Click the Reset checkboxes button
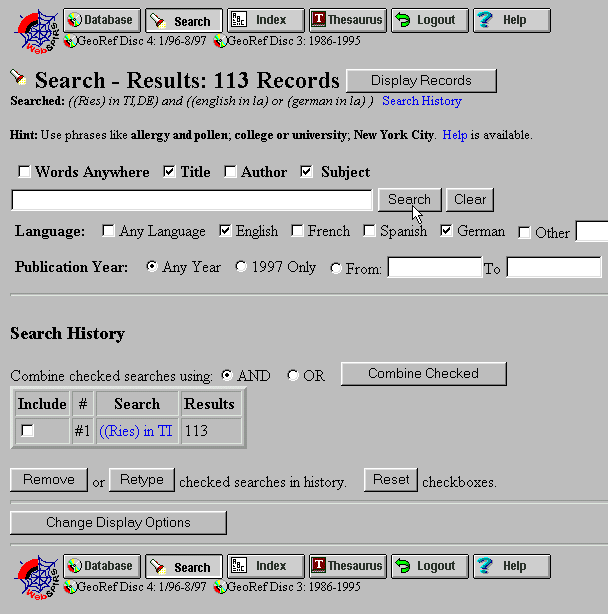Screen dimensions: 608x614 391,480
